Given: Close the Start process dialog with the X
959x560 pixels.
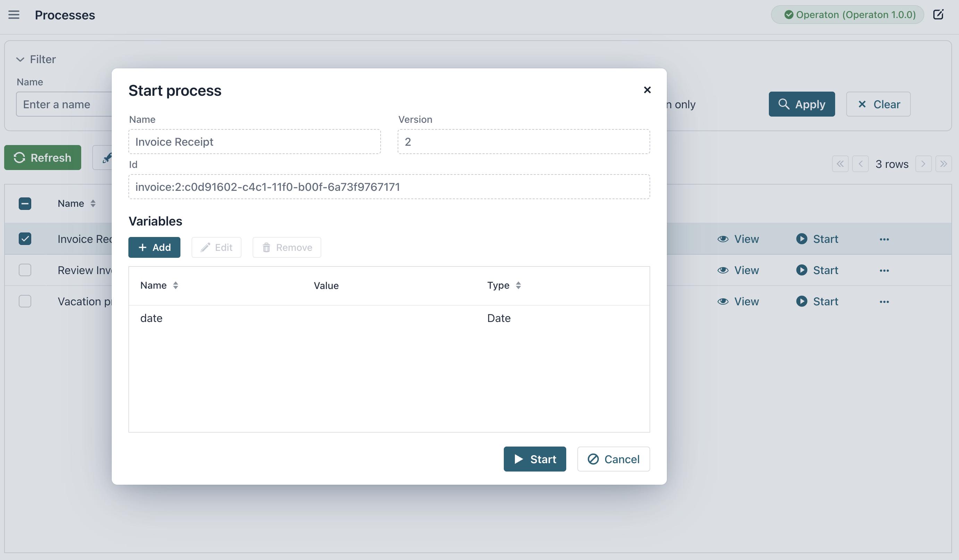Looking at the screenshot, I should [x=647, y=90].
